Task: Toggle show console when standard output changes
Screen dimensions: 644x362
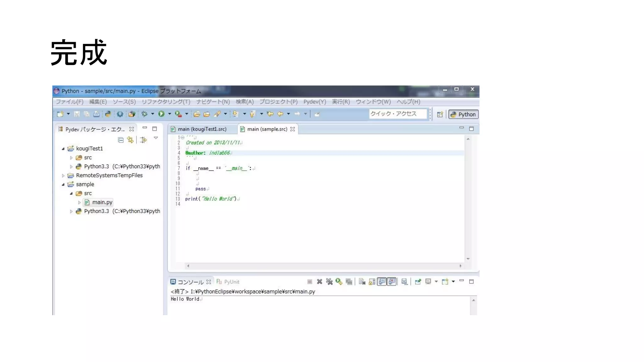Action: [x=382, y=282]
